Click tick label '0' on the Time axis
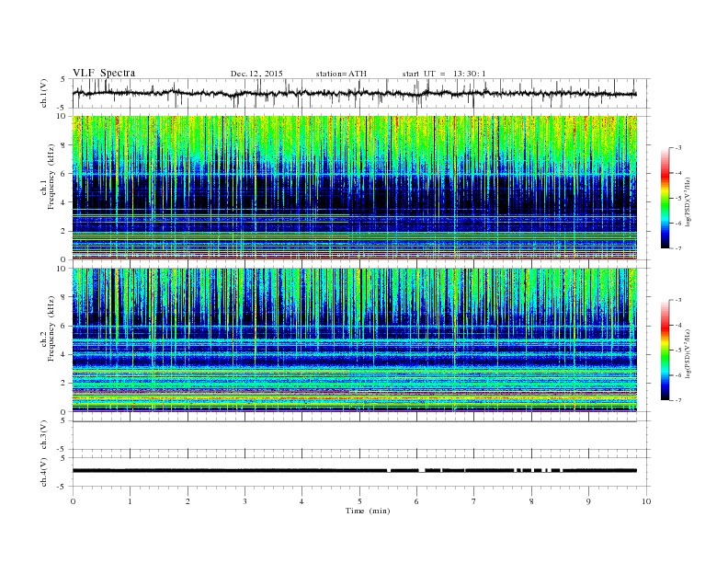728x563 pixels. [73, 501]
